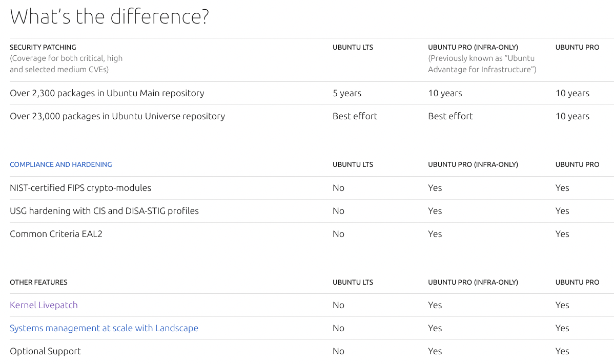The width and height of the screenshot is (614, 364).
Task: Click Ubuntu LTS "No" cell for Common Criteria EAL2
Action: coord(338,234)
